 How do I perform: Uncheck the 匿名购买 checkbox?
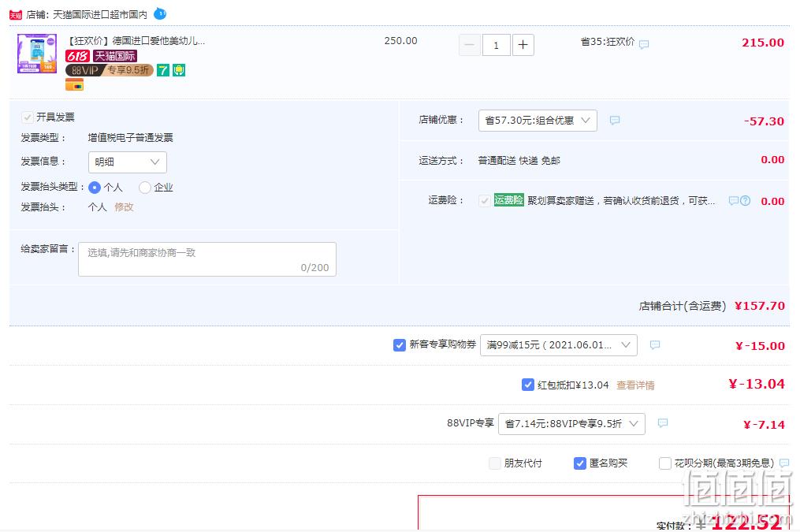click(580, 463)
